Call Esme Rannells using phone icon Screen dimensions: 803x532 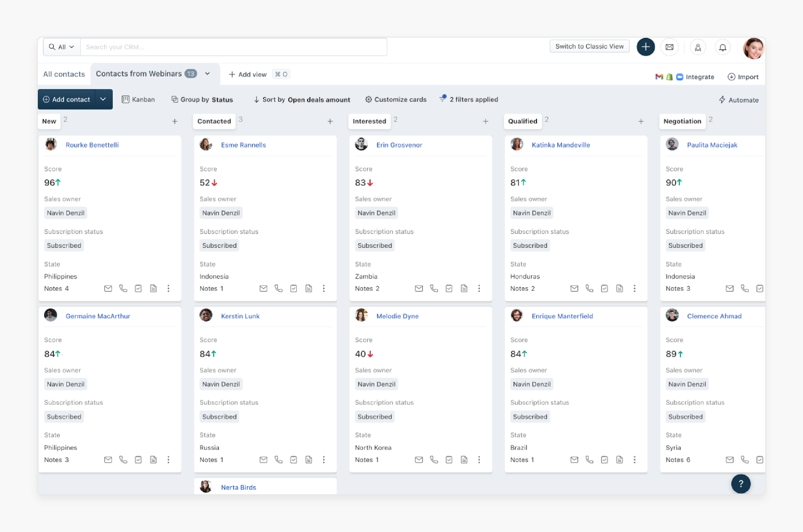coord(279,288)
